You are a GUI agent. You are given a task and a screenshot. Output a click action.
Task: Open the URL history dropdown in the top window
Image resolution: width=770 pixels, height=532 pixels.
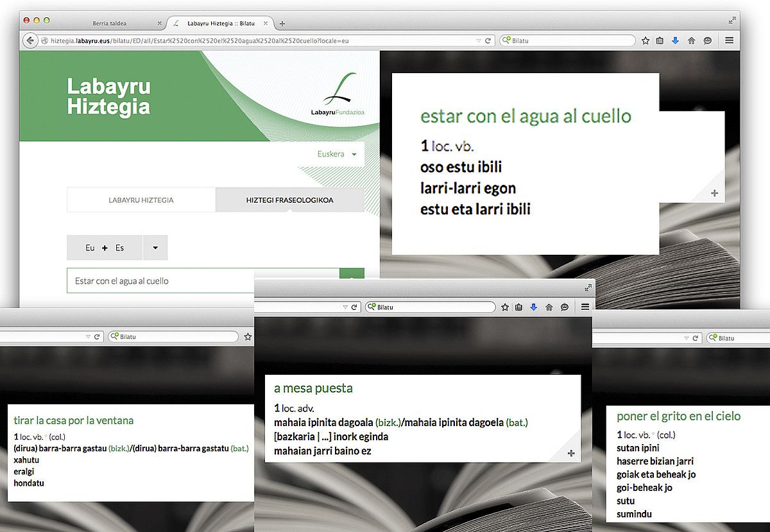(479, 40)
